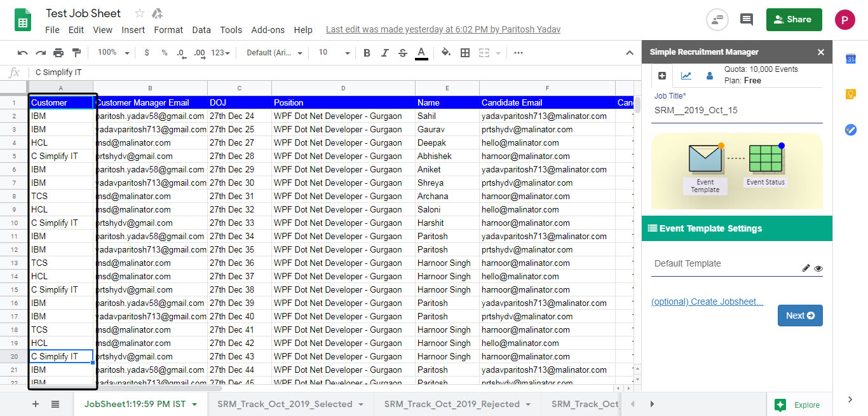This screenshot has height=416, width=868.
Task: Click the Explore button
Action: coord(798,405)
